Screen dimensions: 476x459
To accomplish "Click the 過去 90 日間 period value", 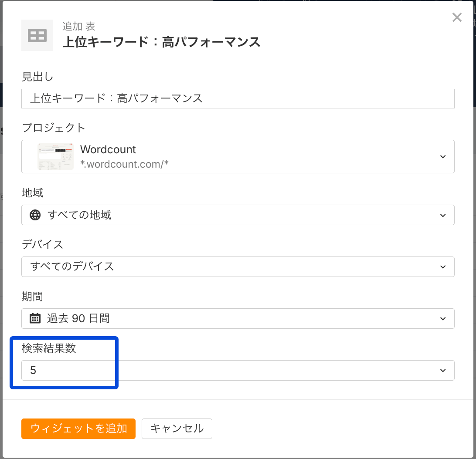I will pyautogui.click(x=78, y=318).
